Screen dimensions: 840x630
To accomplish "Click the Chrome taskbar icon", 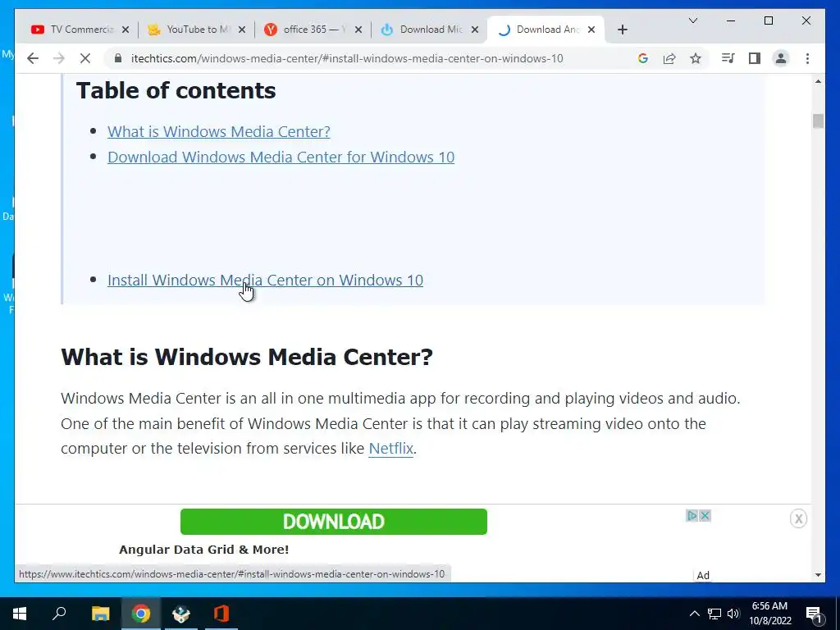I will click(141, 614).
